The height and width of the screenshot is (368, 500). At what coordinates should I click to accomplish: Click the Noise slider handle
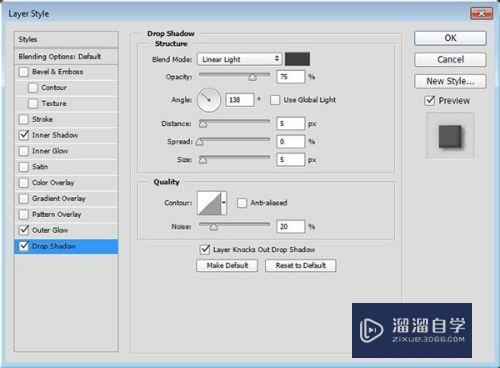(x=214, y=227)
